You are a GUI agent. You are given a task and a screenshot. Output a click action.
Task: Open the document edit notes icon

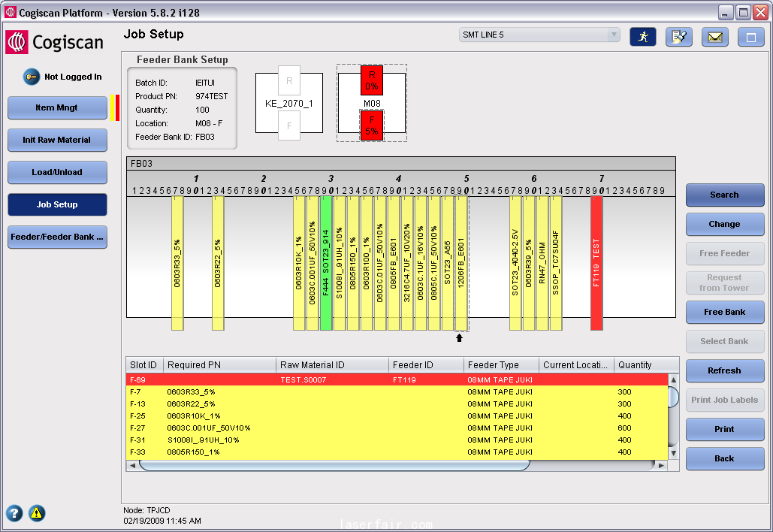tap(678, 37)
